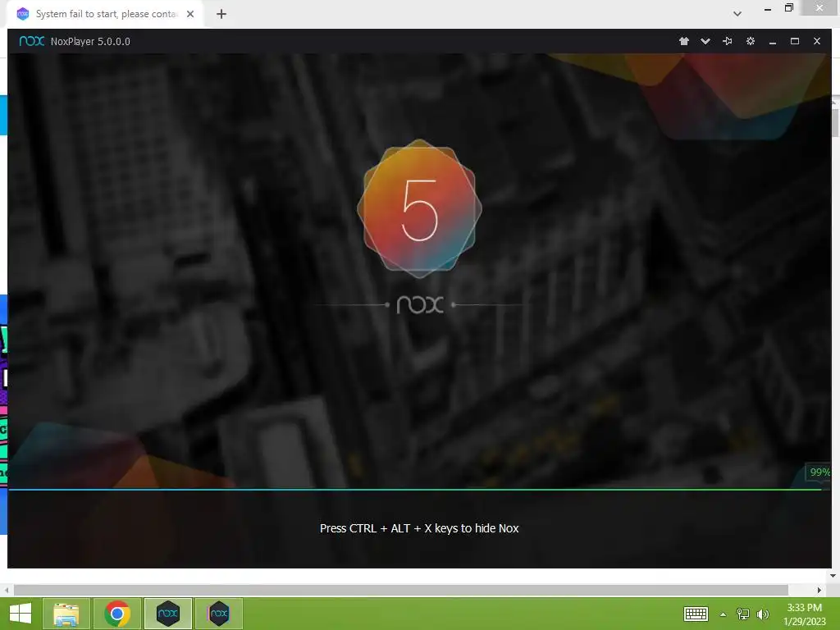This screenshot has height=630, width=840.
Task: Open a new browser tab
Action: [x=221, y=14]
